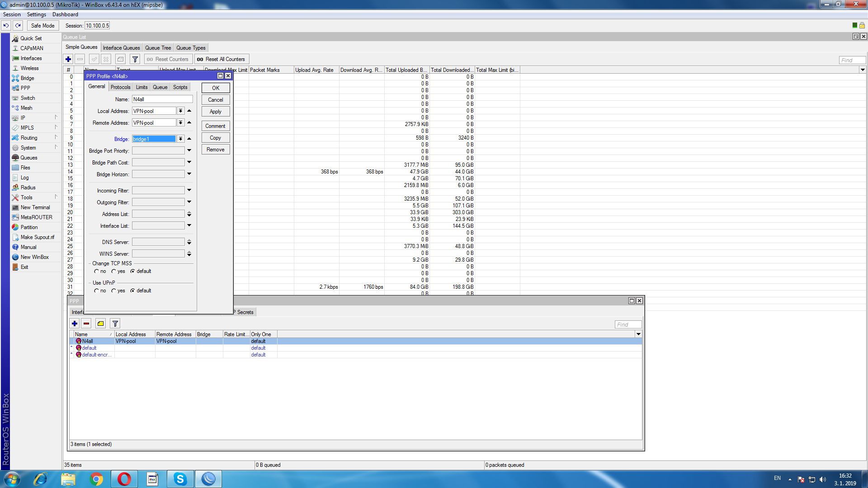Click the Redo arrow icon
This screenshot has height=488, width=868.
click(x=18, y=26)
